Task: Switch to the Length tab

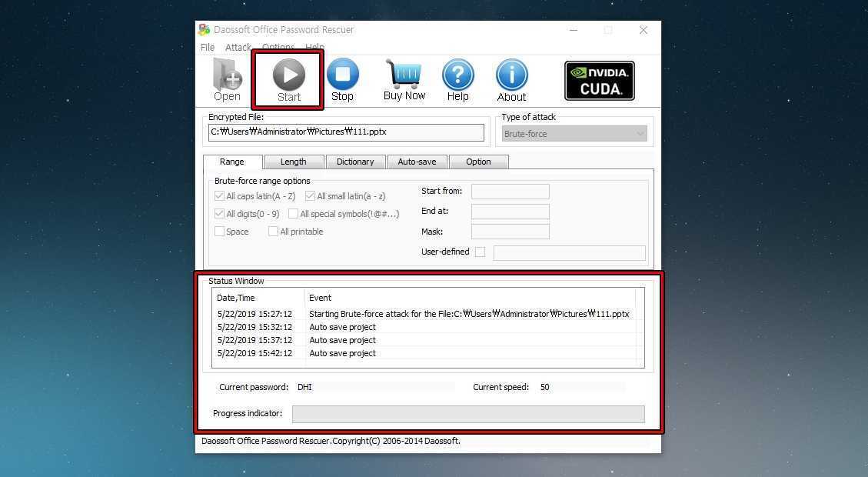Action: coord(294,162)
